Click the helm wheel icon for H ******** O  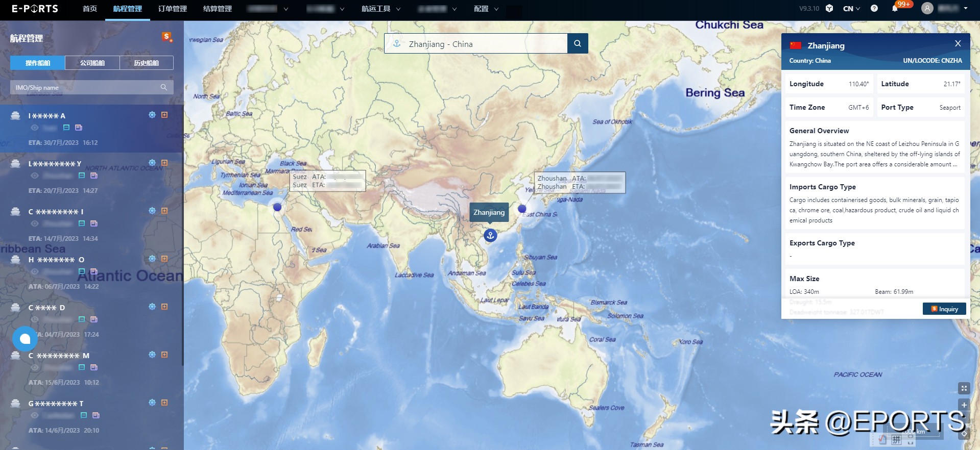152,259
